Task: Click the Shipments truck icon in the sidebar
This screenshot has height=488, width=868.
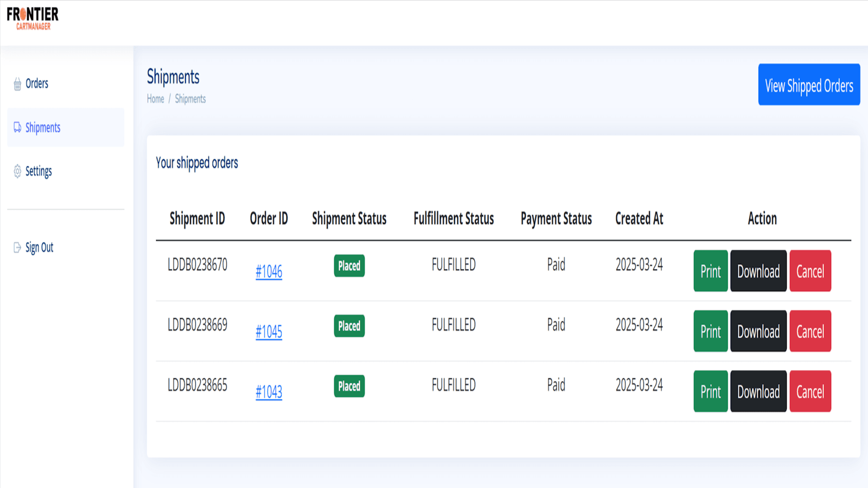Action: (17, 127)
